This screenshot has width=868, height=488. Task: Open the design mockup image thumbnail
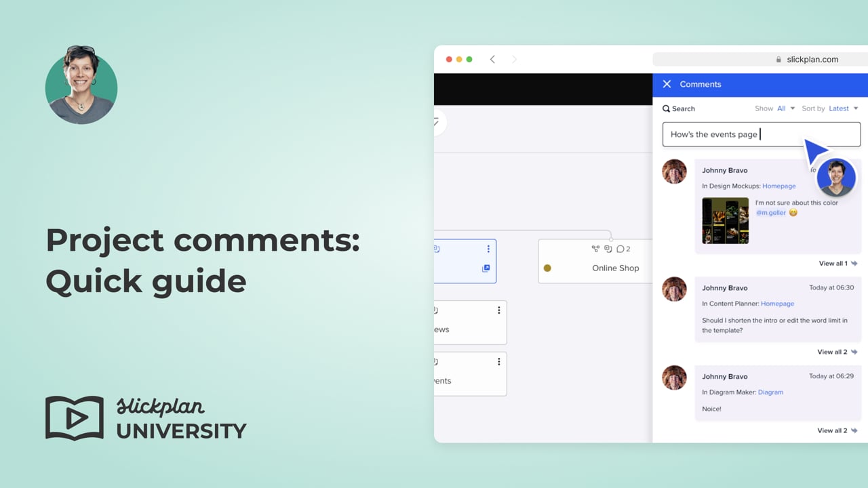(725, 220)
